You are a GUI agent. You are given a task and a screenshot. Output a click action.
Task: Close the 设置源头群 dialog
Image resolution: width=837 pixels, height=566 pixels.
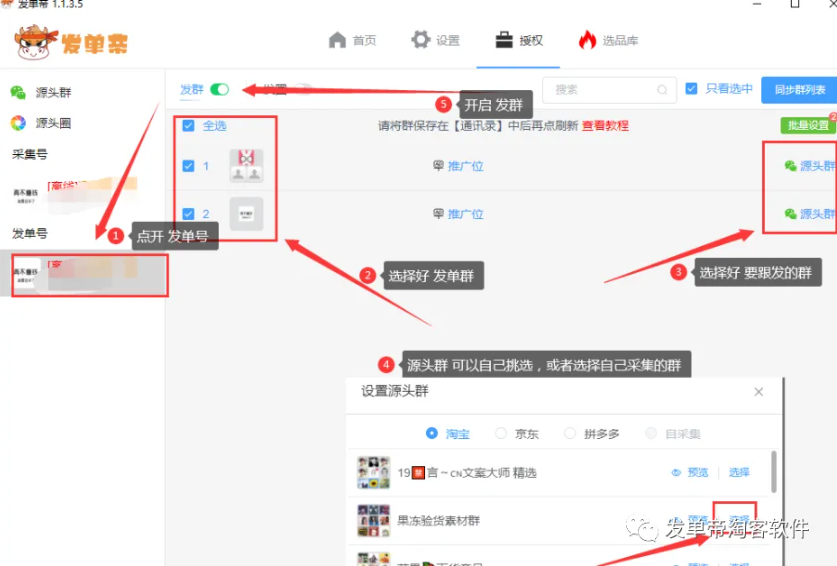pyautogui.click(x=759, y=392)
